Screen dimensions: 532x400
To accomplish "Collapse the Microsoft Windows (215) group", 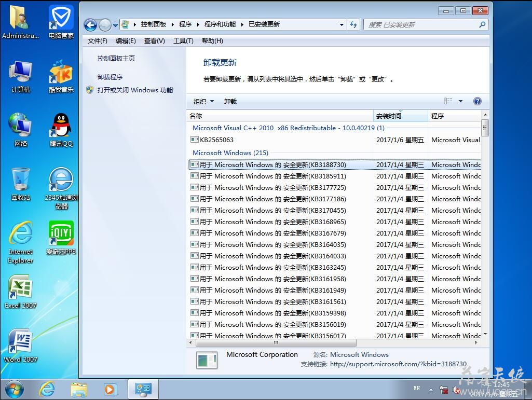I will [x=230, y=153].
